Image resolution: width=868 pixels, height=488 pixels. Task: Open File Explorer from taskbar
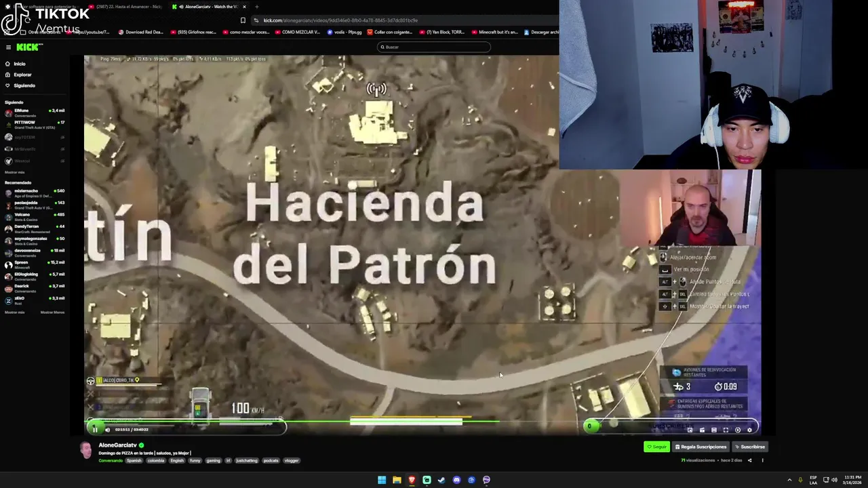397,480
